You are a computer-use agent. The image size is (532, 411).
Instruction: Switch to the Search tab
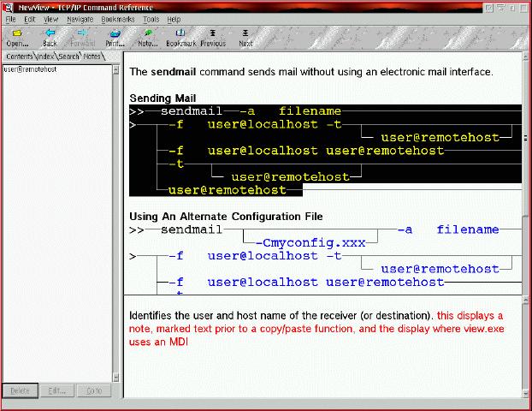68,57
